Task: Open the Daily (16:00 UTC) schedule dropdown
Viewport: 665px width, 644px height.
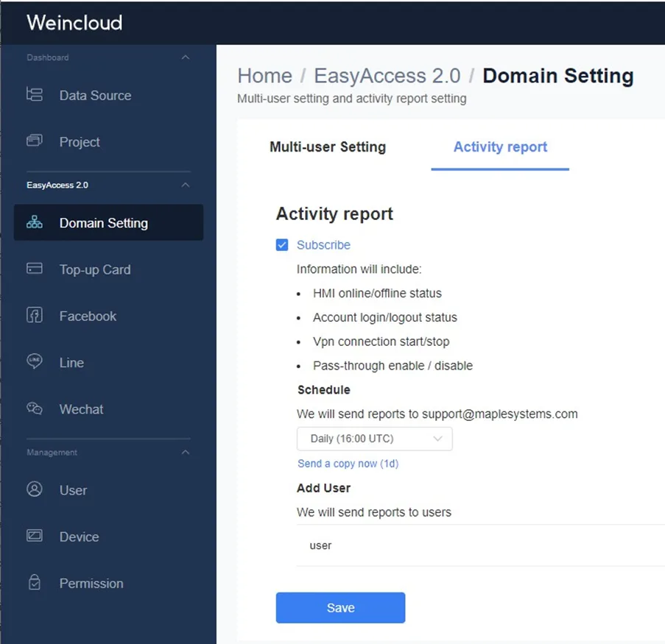Action: coord(375,439)
